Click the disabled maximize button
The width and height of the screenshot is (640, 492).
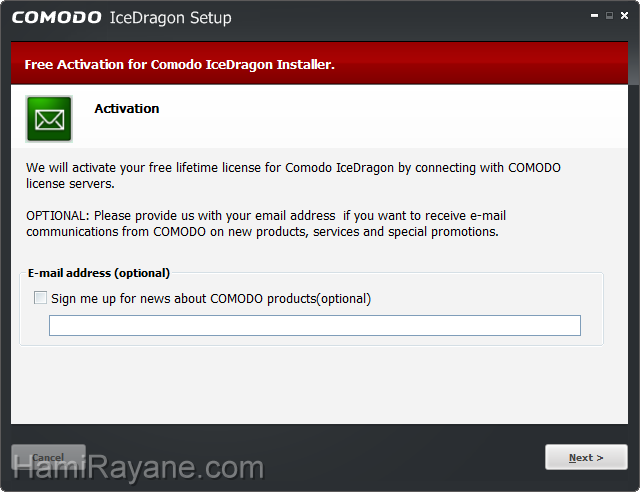[609, 16]
